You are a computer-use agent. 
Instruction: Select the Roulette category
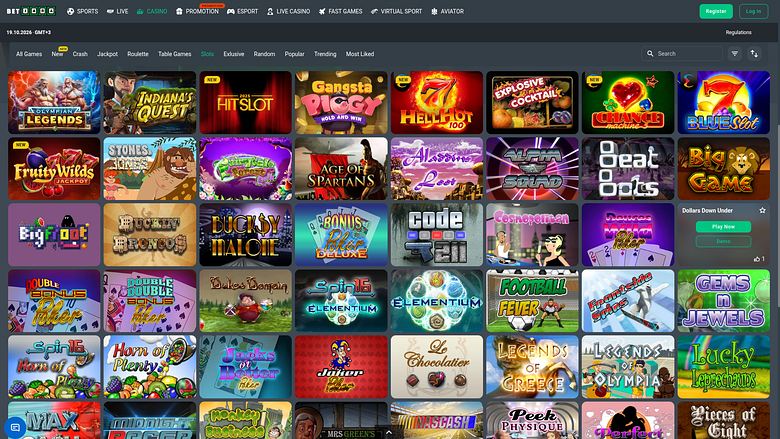(x=138, y=54)
